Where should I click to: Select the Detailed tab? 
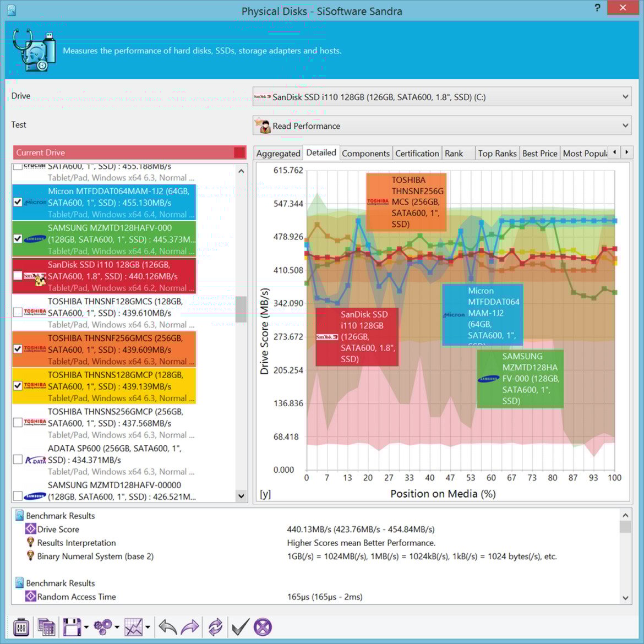tap(321, 152)
